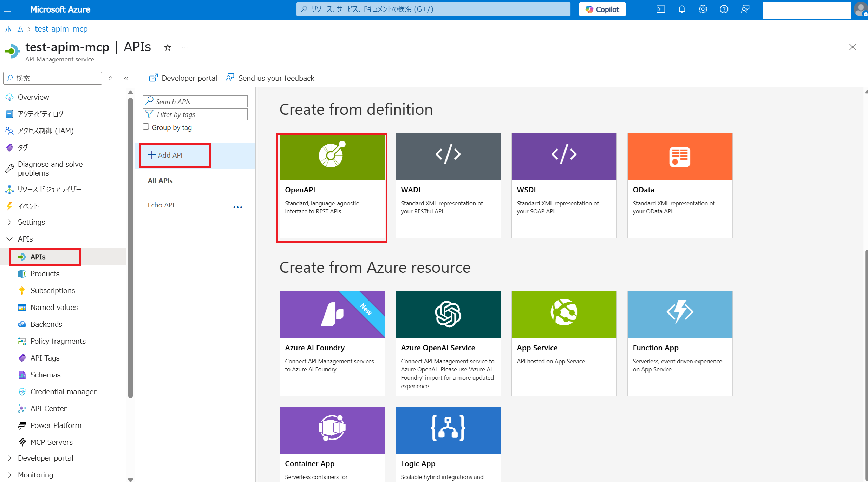
Task: Open the Echo API ellipsis menu
Action: pos(238,207)
